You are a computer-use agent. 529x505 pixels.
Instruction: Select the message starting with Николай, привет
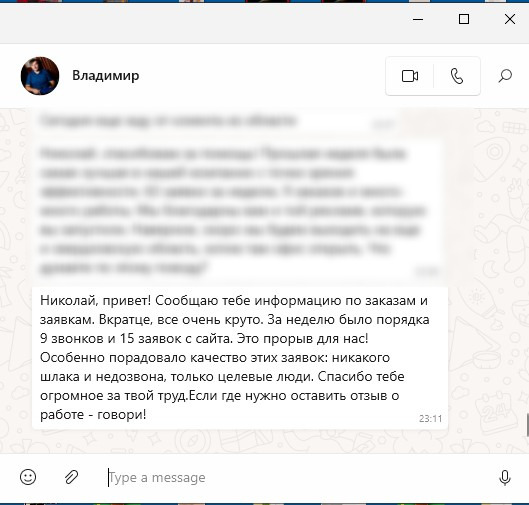[x=240, y=358]
